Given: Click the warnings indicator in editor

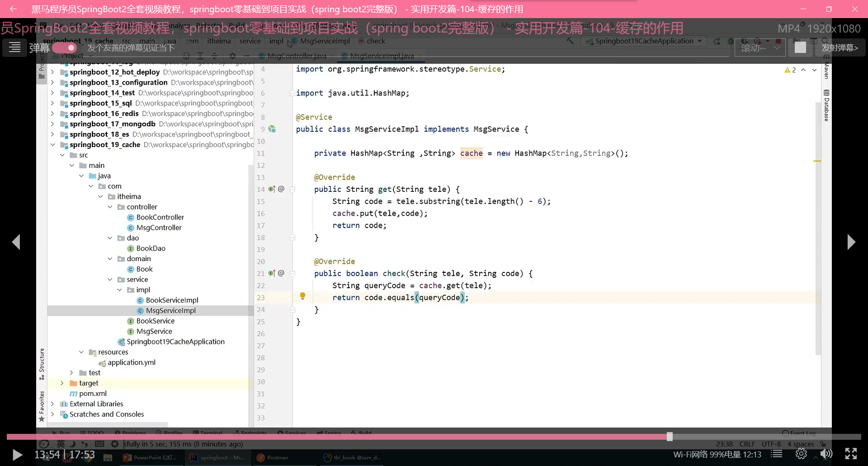Looking at the screenshot, I should click(790, 70).
